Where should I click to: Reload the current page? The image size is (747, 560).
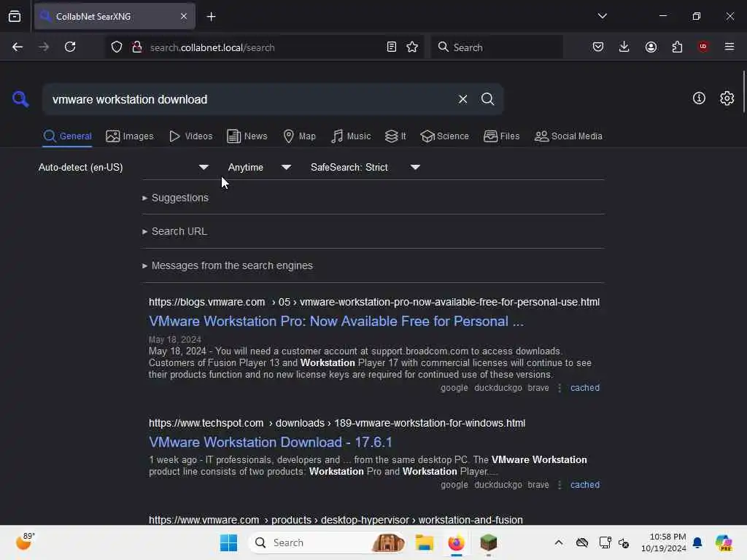tap(70, 47)
